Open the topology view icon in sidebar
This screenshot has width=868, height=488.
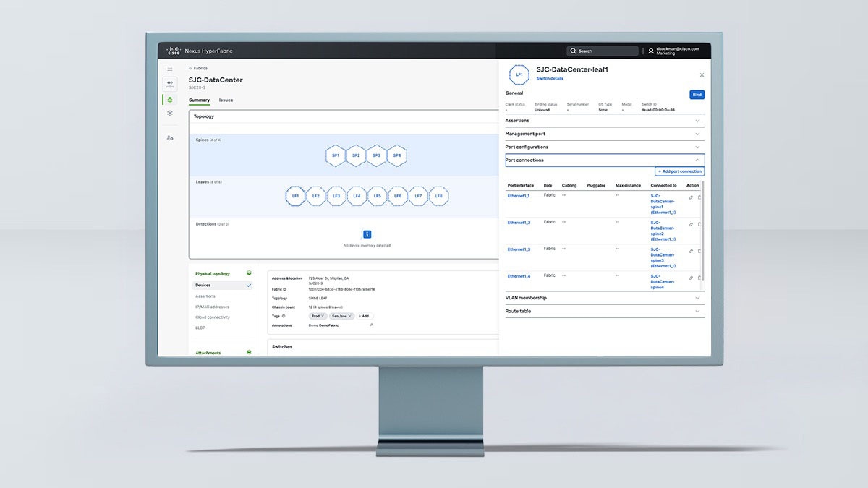tap(170, 84)
